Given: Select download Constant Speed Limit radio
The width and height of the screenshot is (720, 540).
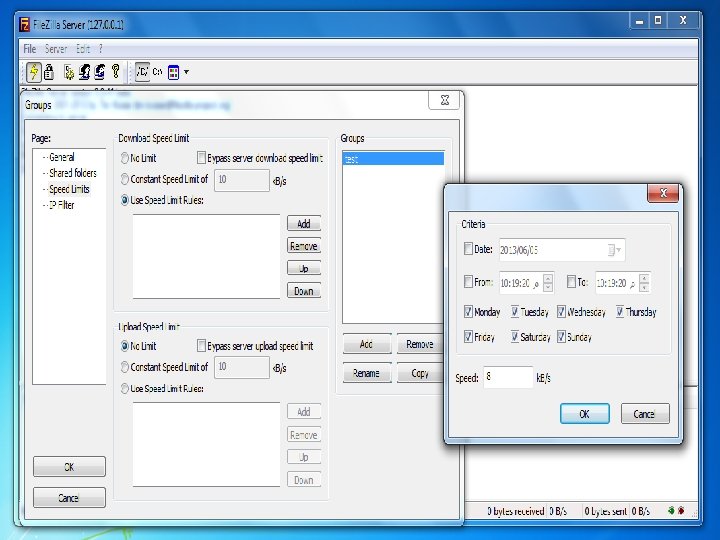Looking at the screenshot, I should point(124,179).
